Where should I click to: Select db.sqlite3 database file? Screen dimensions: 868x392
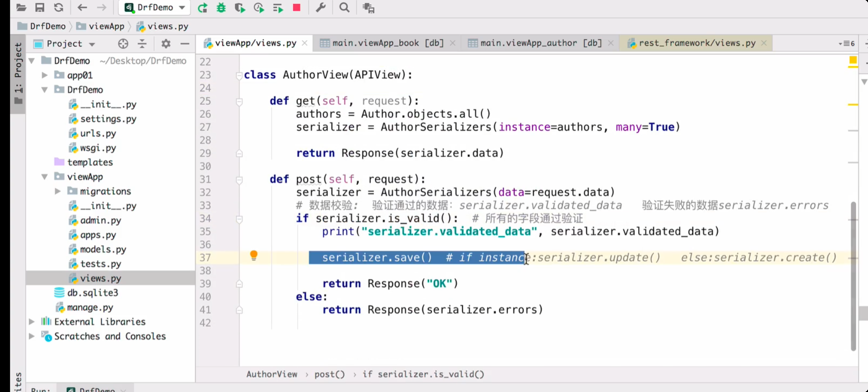[93, 293]
